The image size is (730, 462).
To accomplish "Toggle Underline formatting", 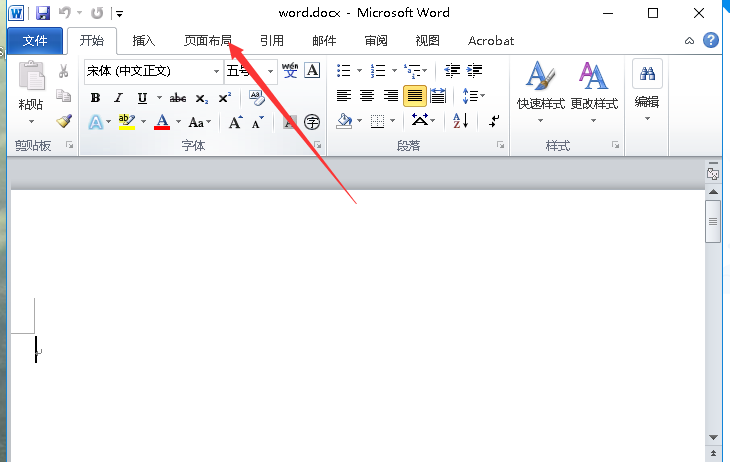I will (142, 98).
